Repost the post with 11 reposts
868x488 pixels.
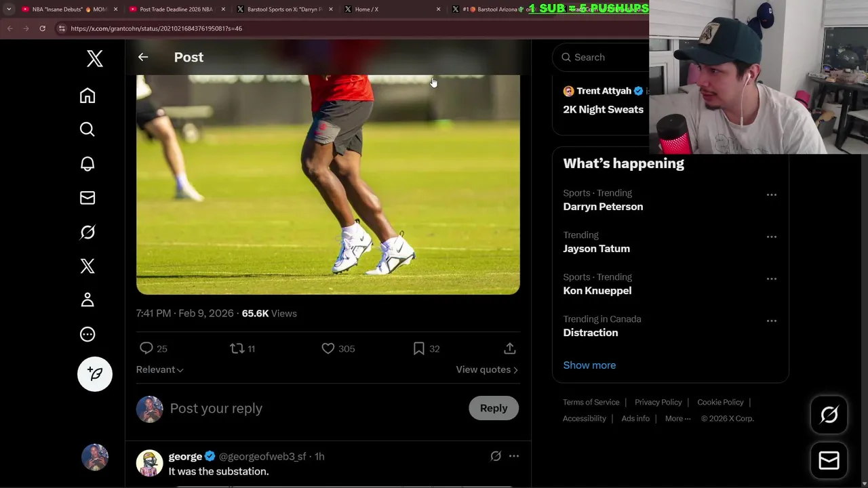pos(237,348)
